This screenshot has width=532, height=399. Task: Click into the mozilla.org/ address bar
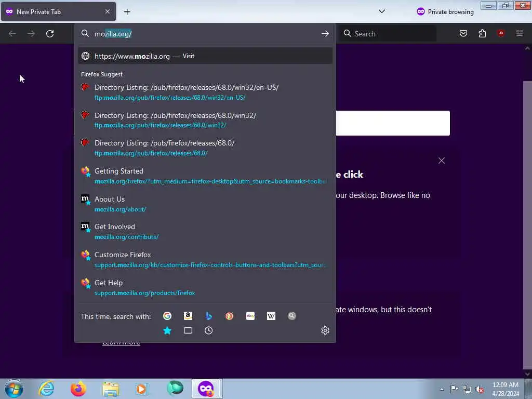[x=205, y=34]
